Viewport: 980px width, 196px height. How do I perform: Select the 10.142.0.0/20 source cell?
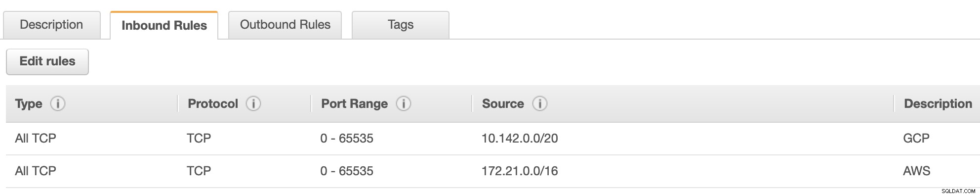click(520, 138)
